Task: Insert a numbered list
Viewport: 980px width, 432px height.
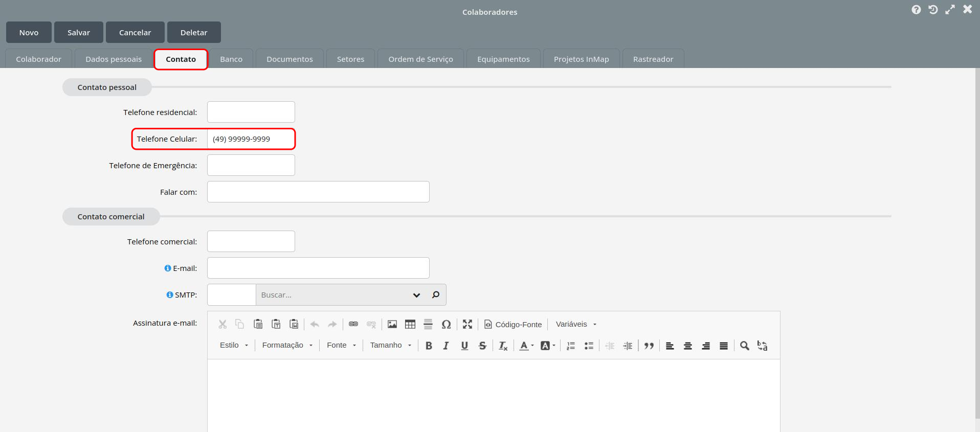Action: coord(571,346)
